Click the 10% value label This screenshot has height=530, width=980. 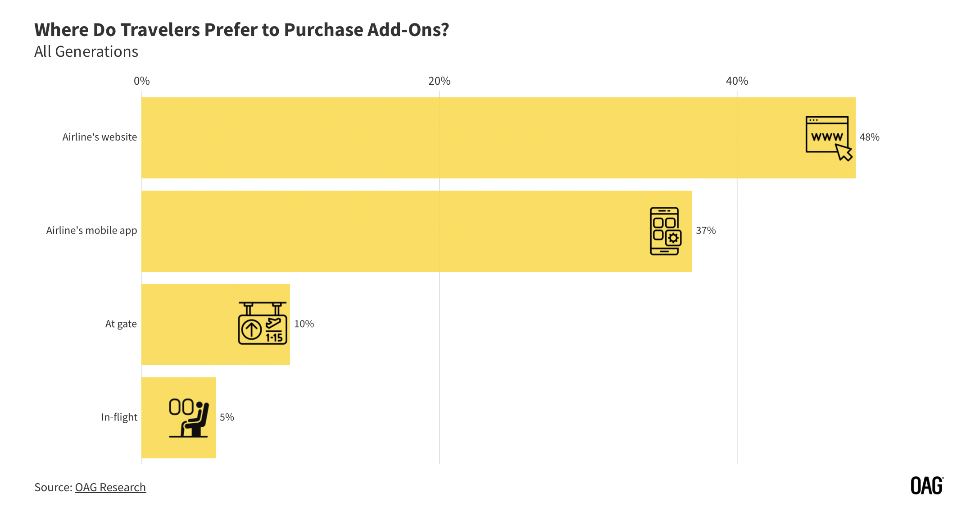pyautogui.click(x=304, y=324)
